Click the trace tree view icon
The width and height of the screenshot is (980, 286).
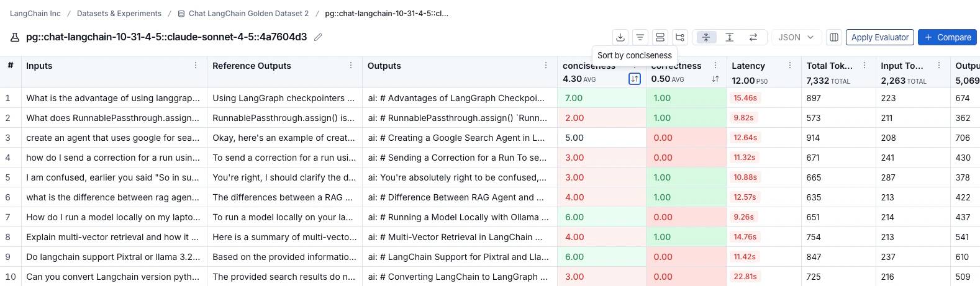tap(680, 37)
